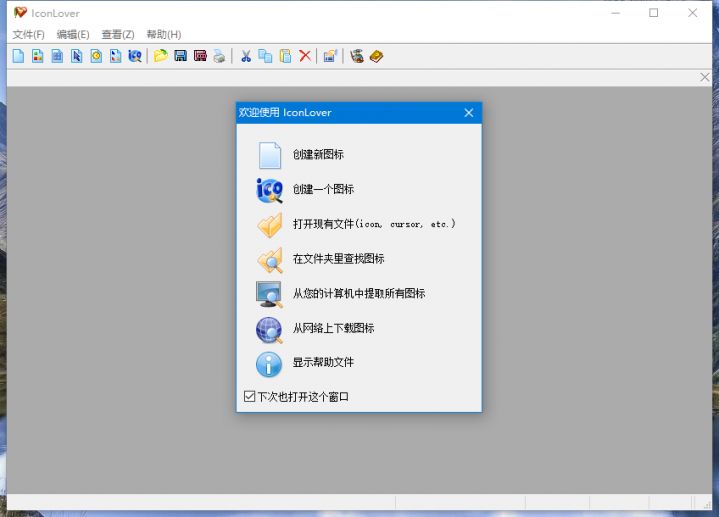Open the 编辑(E) menu
Screen dimensions: 719x517
pos(72,34)
